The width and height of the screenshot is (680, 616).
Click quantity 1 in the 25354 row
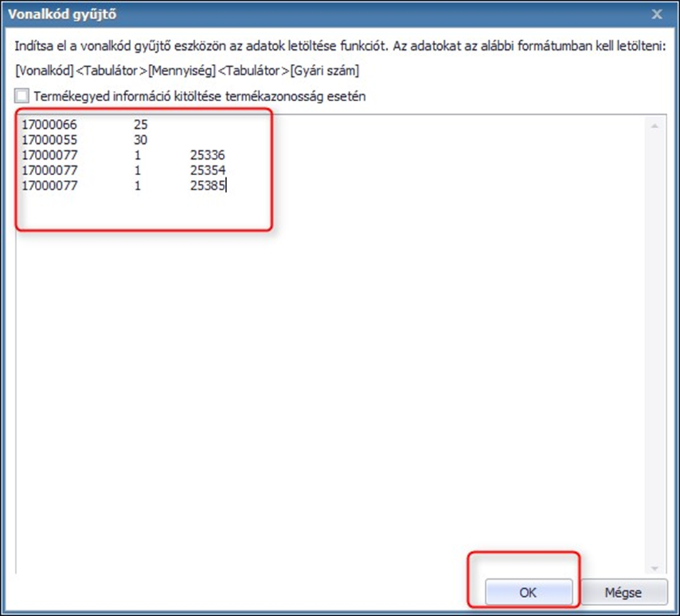pos(137,170)
